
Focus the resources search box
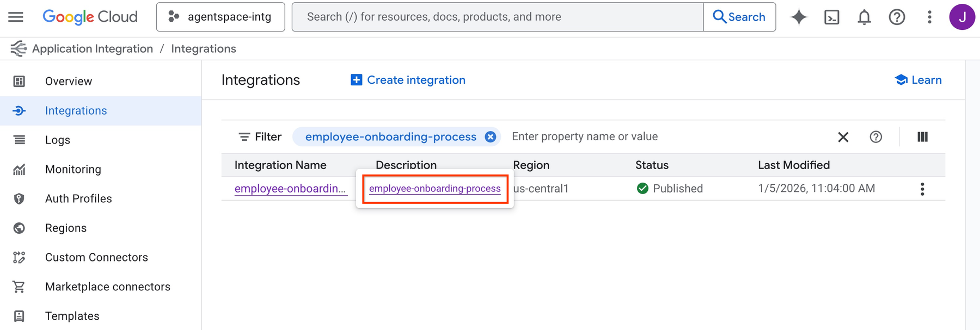coord(498,17)
